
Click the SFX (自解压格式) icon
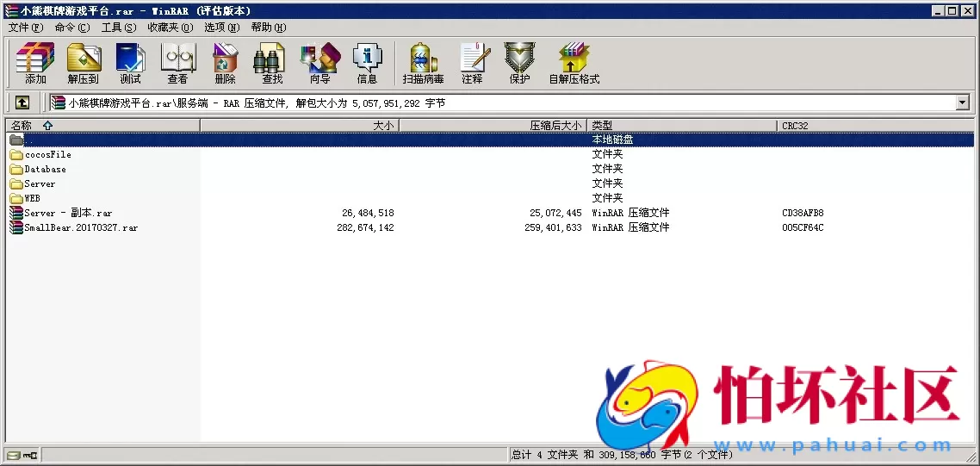click(x=574, y=63)
